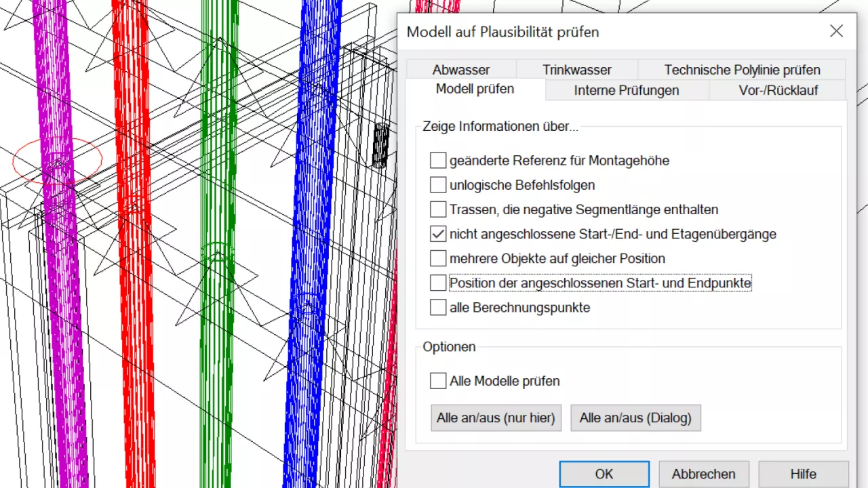Switch to the Modell prüfen tab
The image size is (868, 488).
(475, 89)
